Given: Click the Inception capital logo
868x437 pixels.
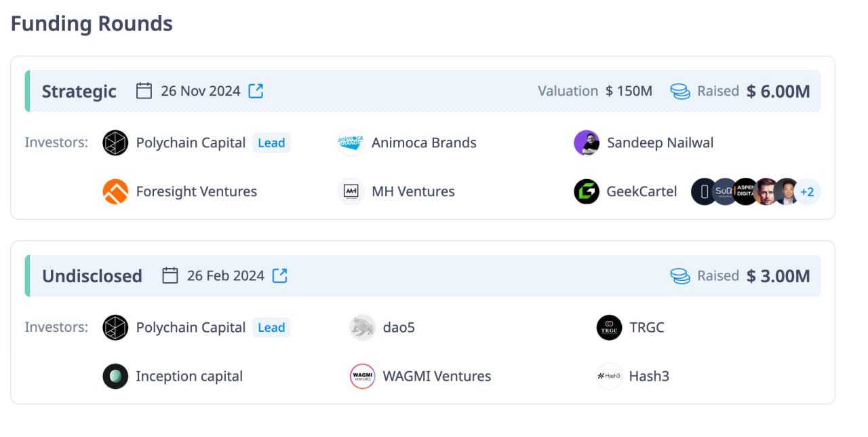Looking at the screenshot, I should pos(115,377).
